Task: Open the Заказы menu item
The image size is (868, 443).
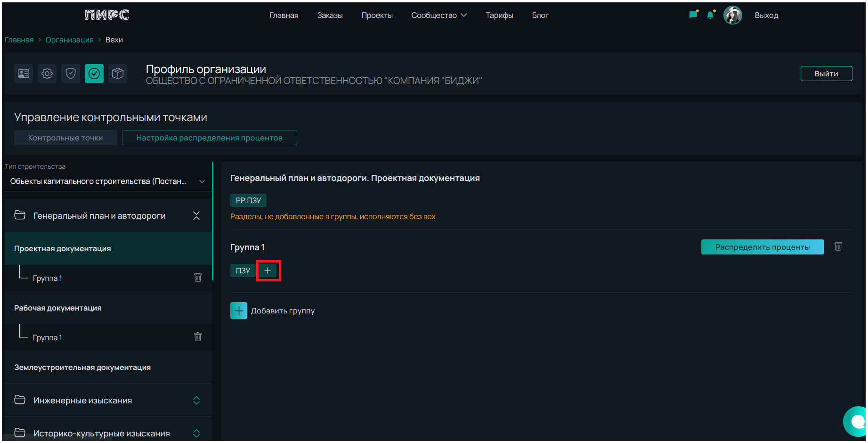Action: (x=330, y=16)
